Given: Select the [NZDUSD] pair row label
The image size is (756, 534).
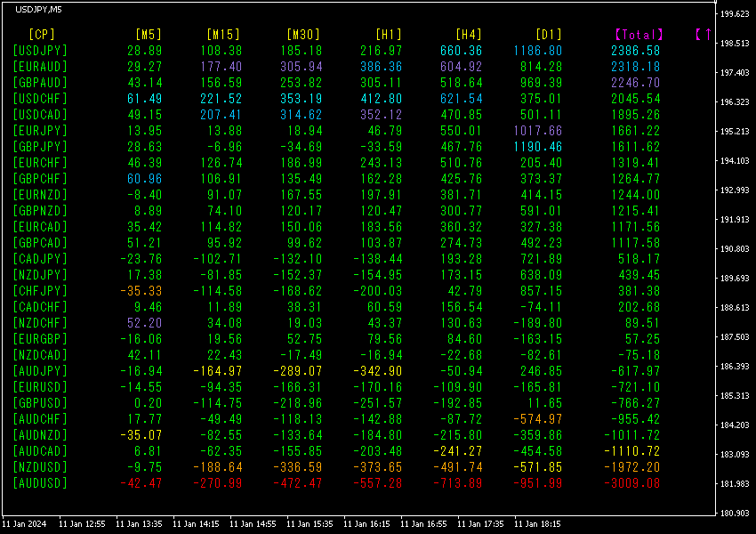Looking at the screenshot, I should click(40, 467).
